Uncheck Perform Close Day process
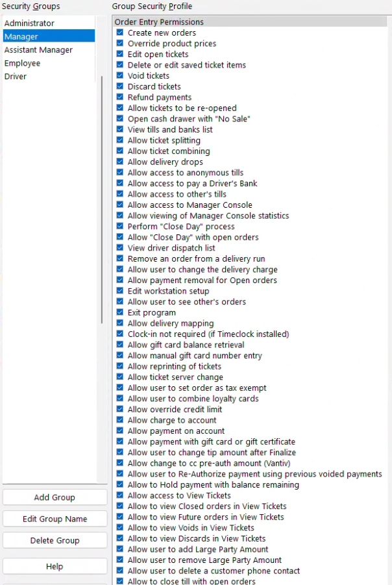 [119, 226]
